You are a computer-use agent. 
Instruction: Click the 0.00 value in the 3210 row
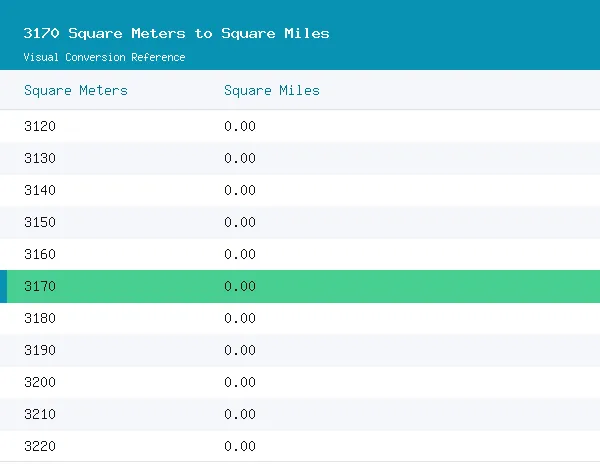pyautogui.click(x=240, y=414)
